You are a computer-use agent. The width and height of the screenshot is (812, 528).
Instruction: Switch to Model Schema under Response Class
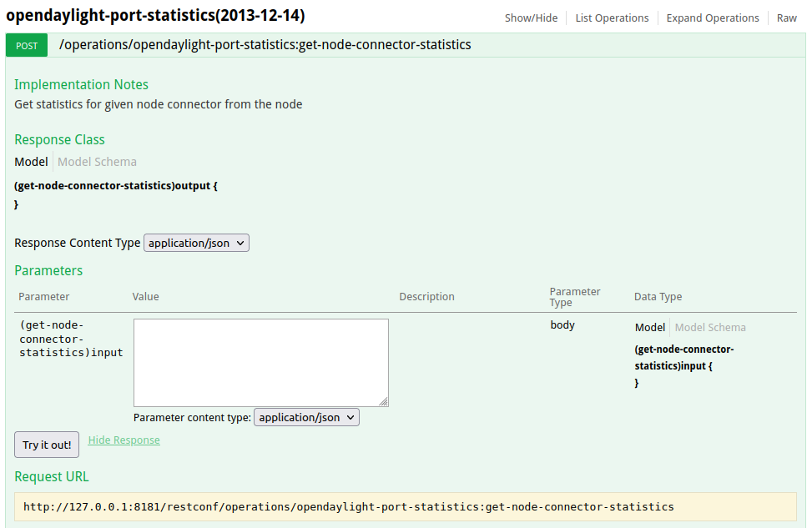pos(97,162)
